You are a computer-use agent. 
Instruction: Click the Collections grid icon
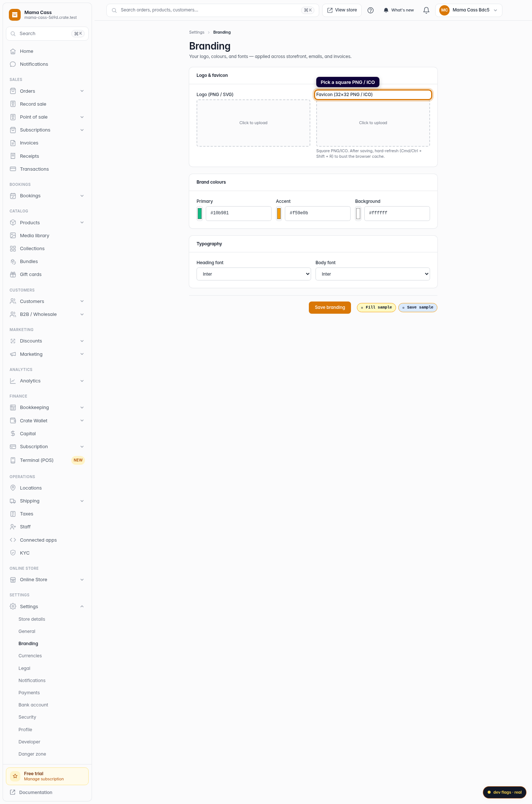point(13,249)
